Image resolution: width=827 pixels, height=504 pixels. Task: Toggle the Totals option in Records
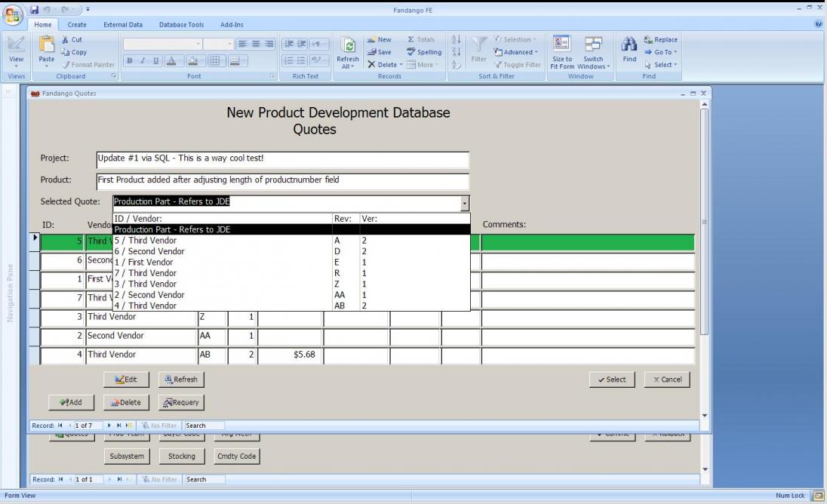coord(421,39)
